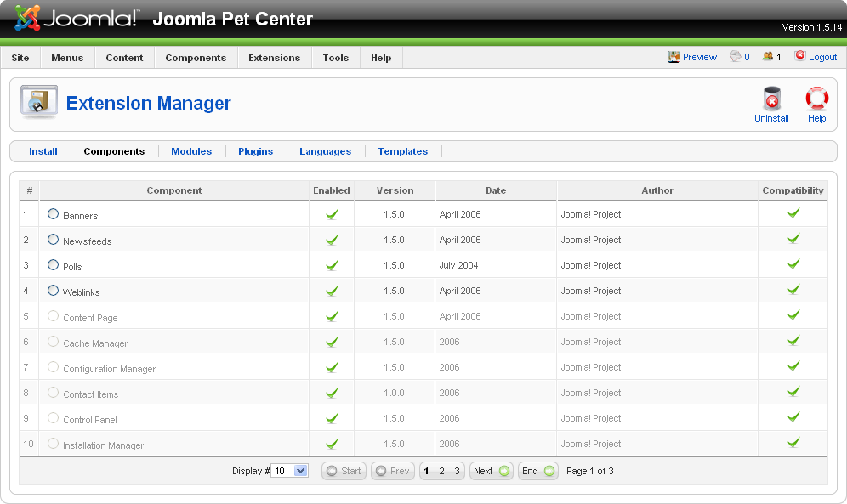The width and height of the screenshot is (847, 504).
Task: Click the logged-in users icon showing 1
Action: point(768,56)
